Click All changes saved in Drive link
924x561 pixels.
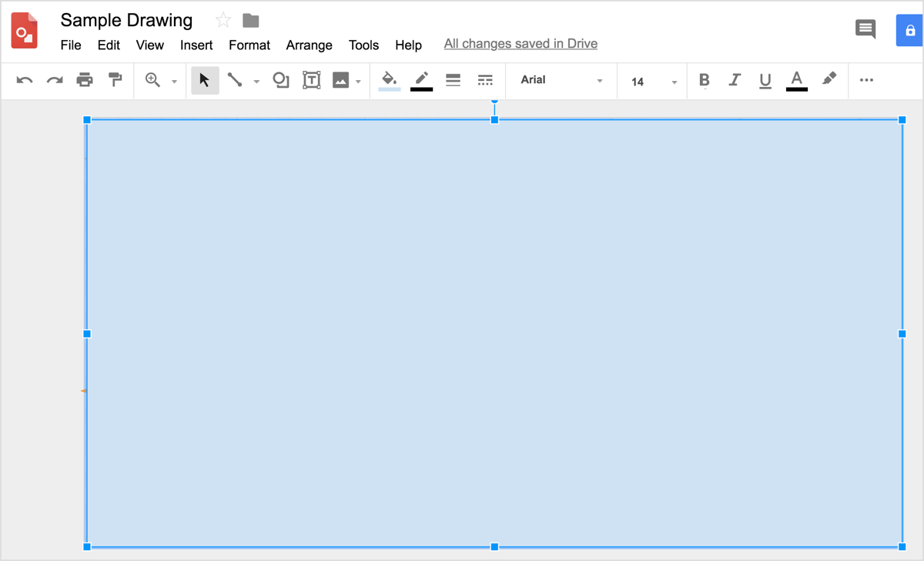[x=521, y=44]
